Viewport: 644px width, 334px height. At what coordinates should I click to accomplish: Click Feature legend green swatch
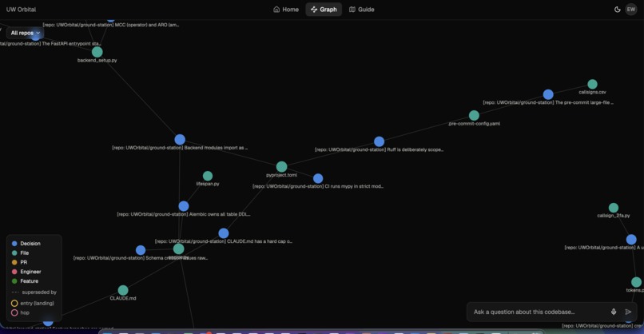click(14, 281)
